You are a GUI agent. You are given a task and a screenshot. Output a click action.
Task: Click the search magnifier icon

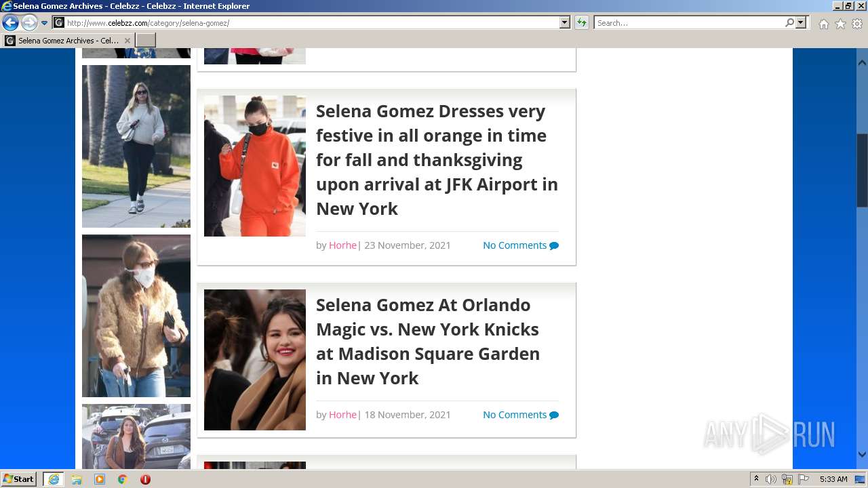coord(790,23)
